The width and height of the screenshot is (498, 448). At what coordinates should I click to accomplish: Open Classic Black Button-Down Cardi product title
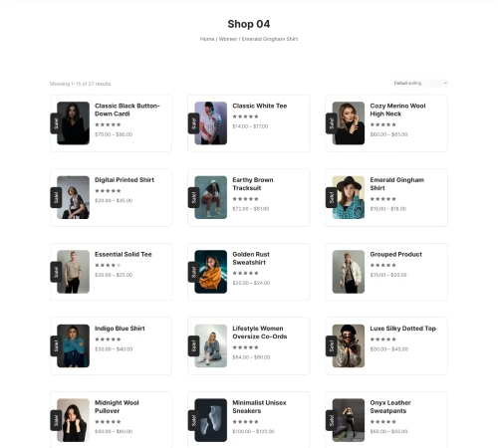tap(127, 110)
